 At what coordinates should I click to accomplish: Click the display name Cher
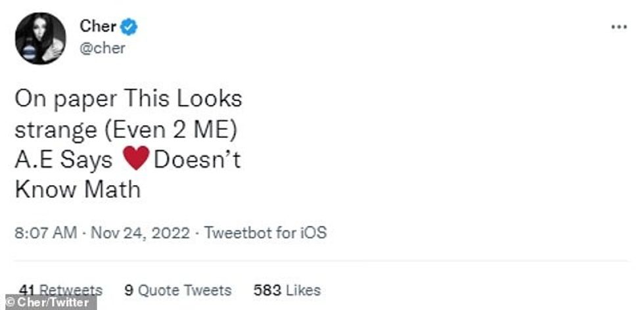pos(98,26)
